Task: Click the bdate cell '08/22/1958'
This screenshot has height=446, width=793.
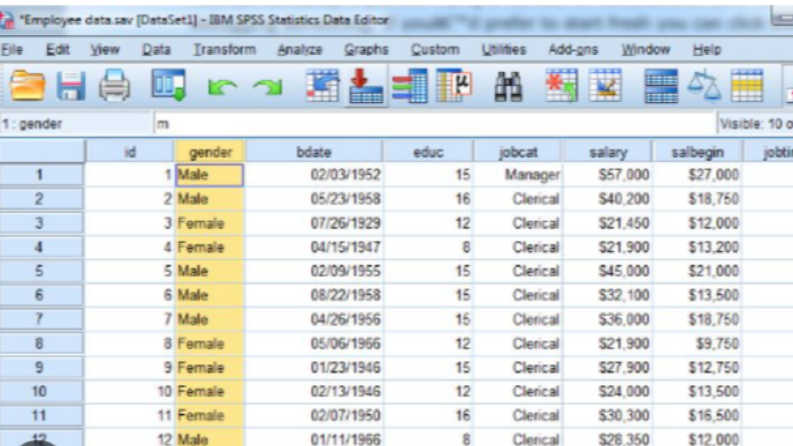Action: coord(314,295)
